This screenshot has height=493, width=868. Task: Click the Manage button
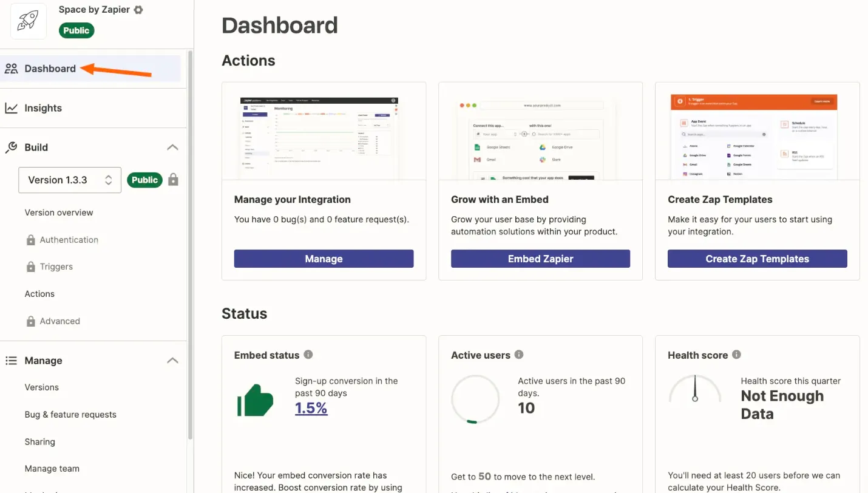[324, 259]
